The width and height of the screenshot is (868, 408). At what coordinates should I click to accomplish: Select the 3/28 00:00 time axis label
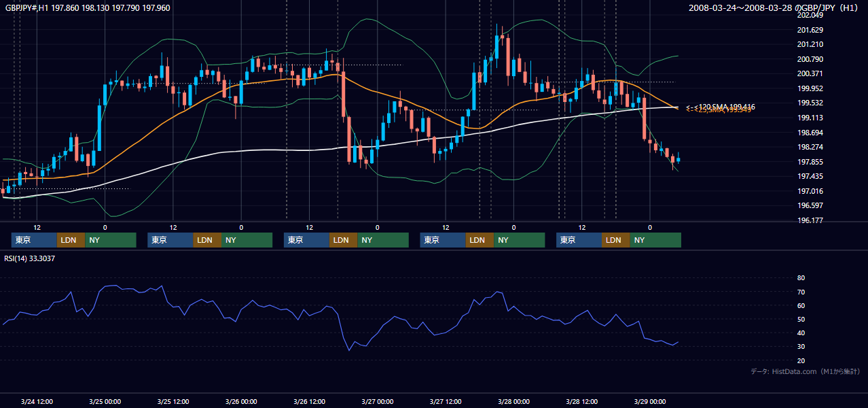pyautogui.click(x=513, y=401)
